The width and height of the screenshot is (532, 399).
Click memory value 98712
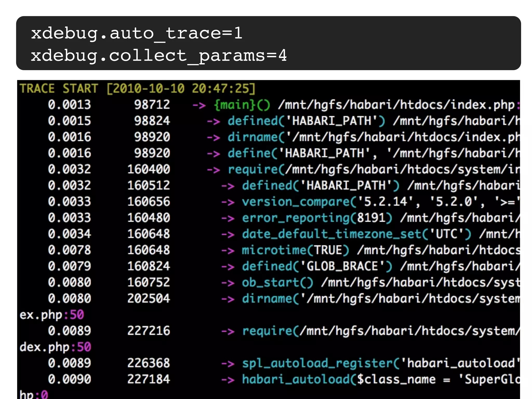click(x=152, y=105)
